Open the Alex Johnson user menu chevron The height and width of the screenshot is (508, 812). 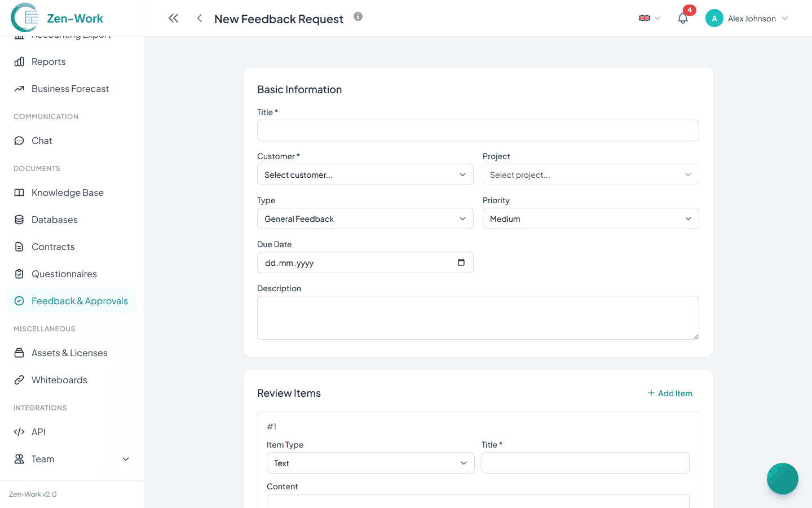pos(785,19)
